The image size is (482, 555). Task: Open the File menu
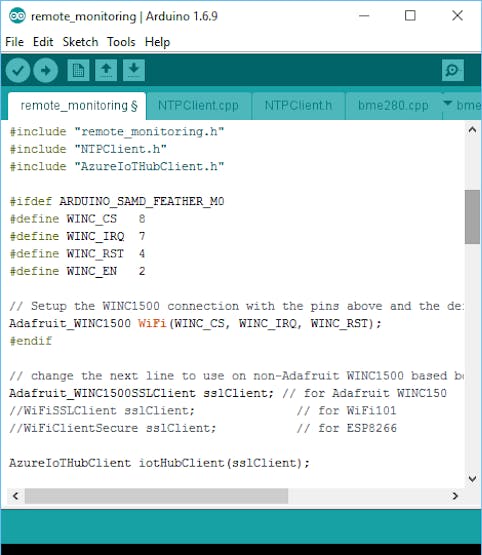(x=15, y=42)
